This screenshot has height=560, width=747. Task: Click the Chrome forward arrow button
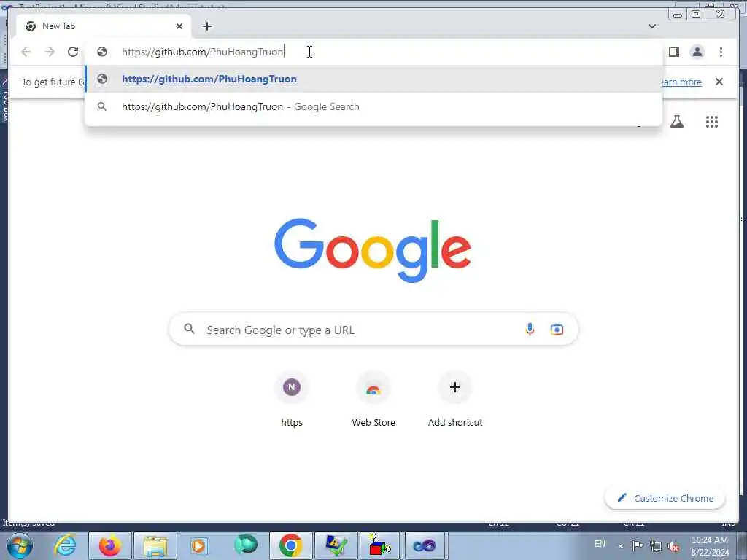[50, 52]
